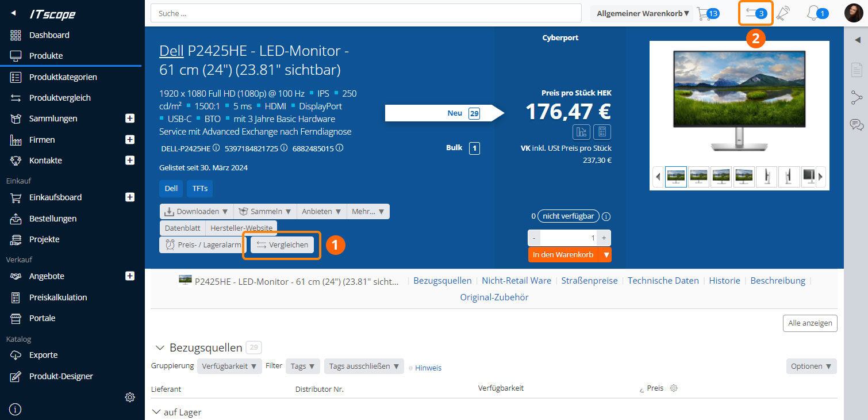Click In den Warenkorb button
Screen dimensions: 868x420
pos(563,255)
